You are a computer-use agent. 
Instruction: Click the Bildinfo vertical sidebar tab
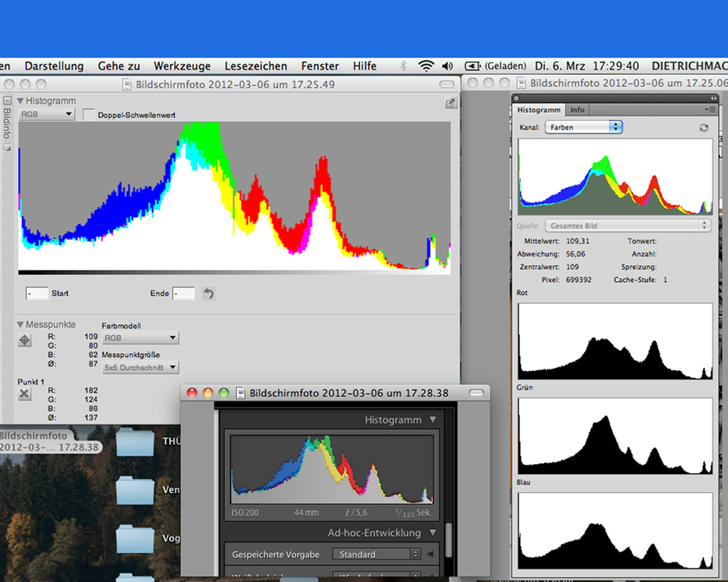[x=7, y=123]
